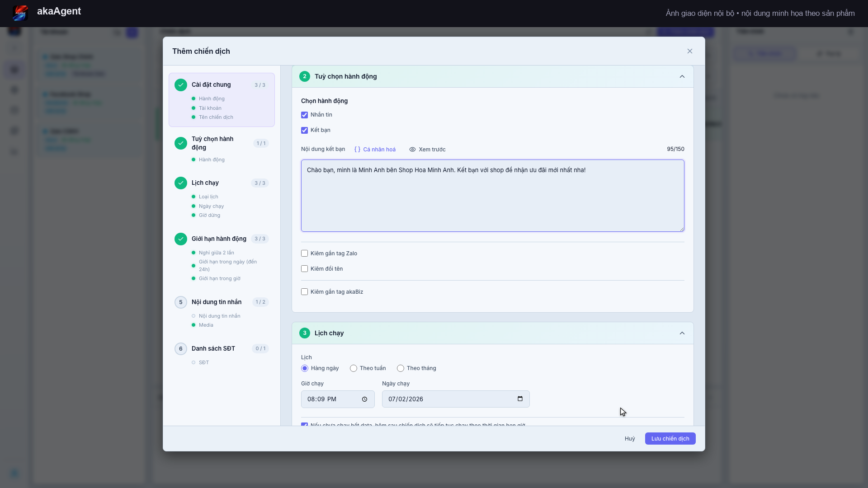Click the akaAgent logo icon

click(20, 12)
